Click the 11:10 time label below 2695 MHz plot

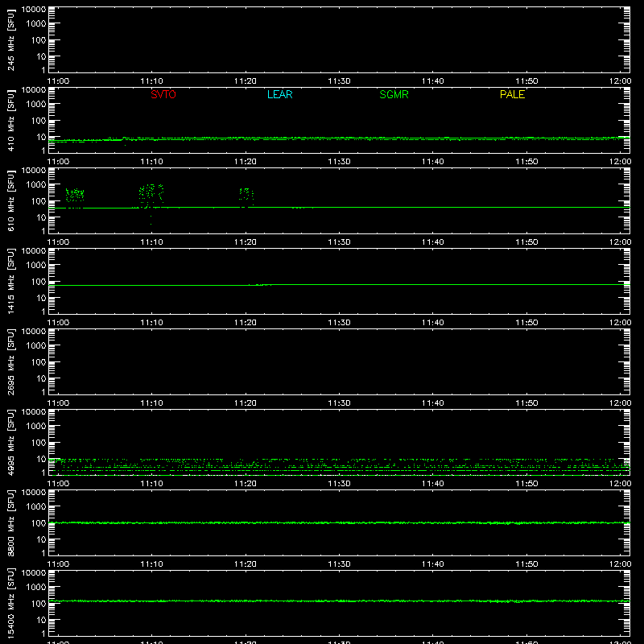click(x=151, y=403)
